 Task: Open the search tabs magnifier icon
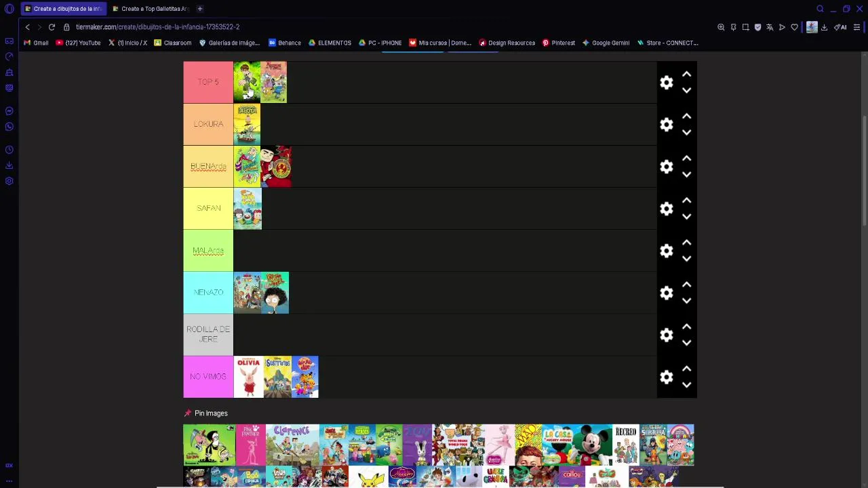(820, 9)
